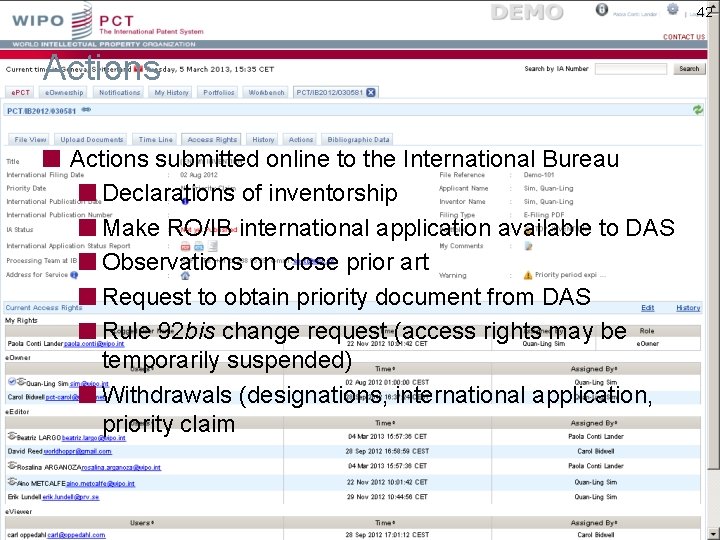This screenshot has height=540, width=720.
Task: Click the handshake icon beside Aino METCALFE
Action: tap(12, 481)
